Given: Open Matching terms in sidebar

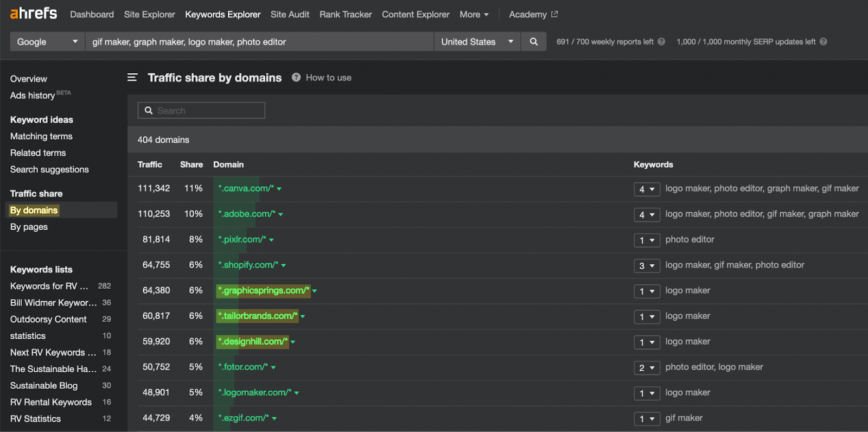Looking at the screenshot, I should [x=41, y=136].
